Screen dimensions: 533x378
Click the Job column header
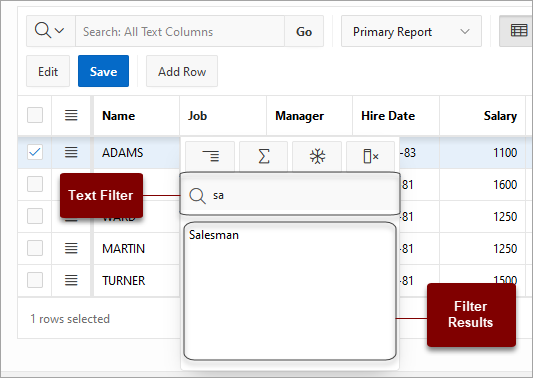coord(223,116)
